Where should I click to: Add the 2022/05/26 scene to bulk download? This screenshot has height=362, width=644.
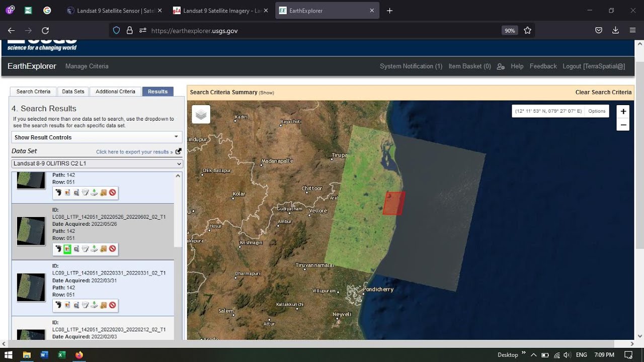click(x=103, y=249)
